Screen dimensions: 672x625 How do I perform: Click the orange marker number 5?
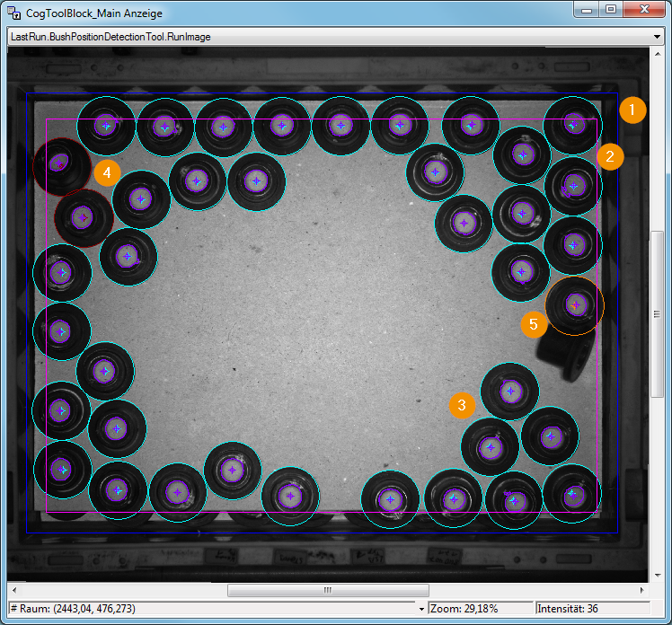tap(534, 324)
